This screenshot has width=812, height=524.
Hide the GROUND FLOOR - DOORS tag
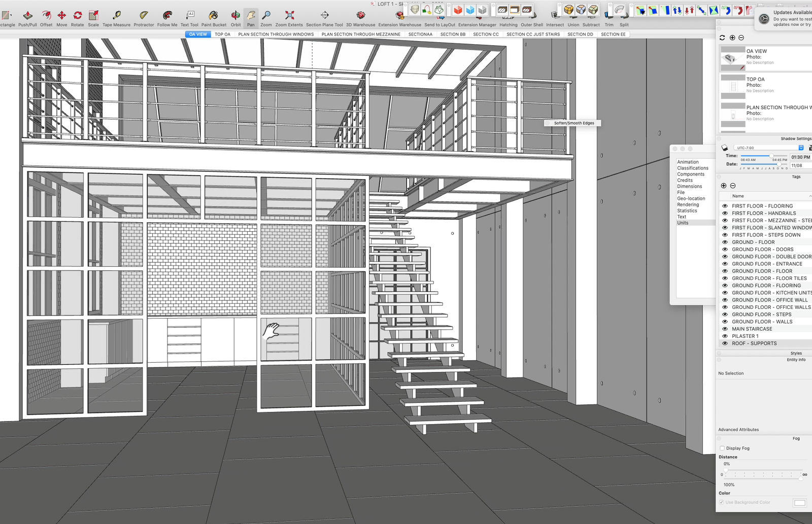(x=725, y=249)
